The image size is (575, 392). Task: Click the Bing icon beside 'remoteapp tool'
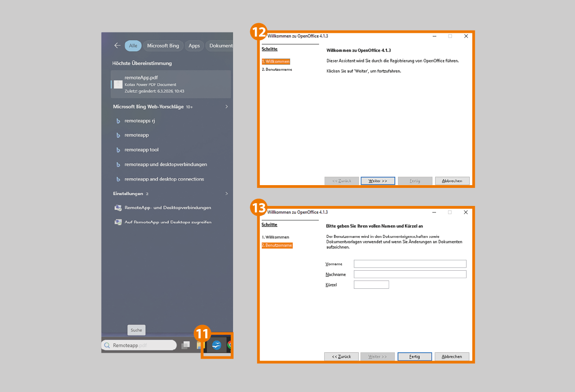pos(118,150)
